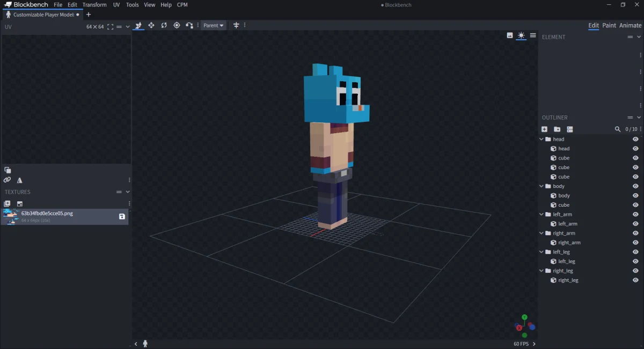Click the chain link icon in the UV panel
Viewport: 644px width, 349px height.
pos(7,180)
